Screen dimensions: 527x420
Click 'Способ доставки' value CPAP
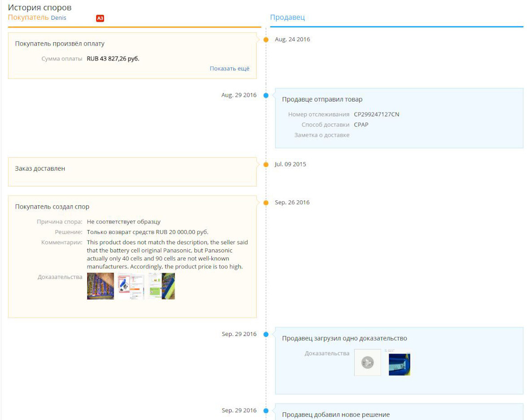point(361,125)
